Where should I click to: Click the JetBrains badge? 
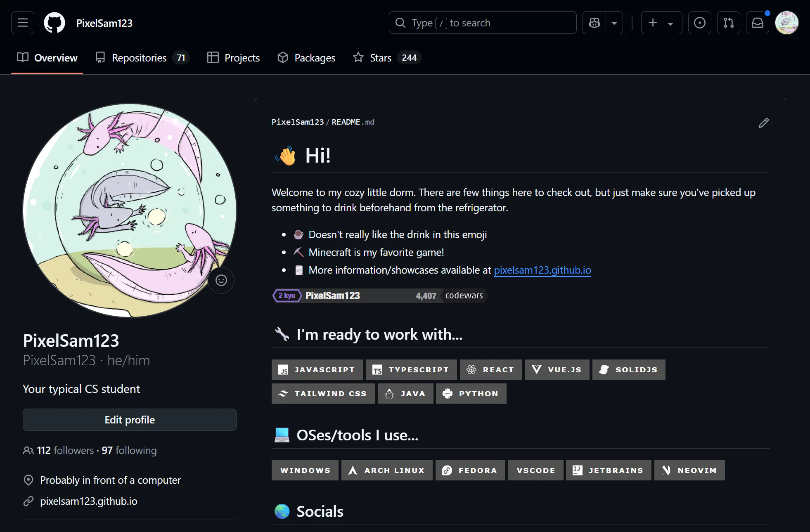(609, 470)
